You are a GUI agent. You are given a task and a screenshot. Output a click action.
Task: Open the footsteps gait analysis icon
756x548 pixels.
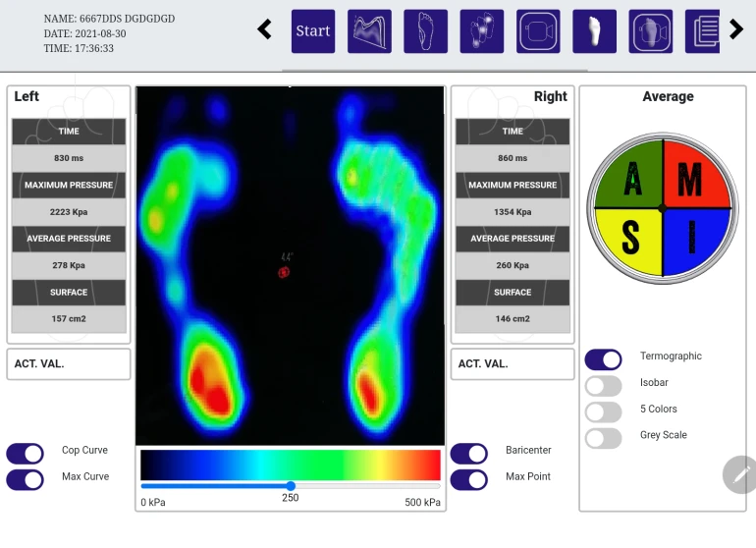point(482,31)
